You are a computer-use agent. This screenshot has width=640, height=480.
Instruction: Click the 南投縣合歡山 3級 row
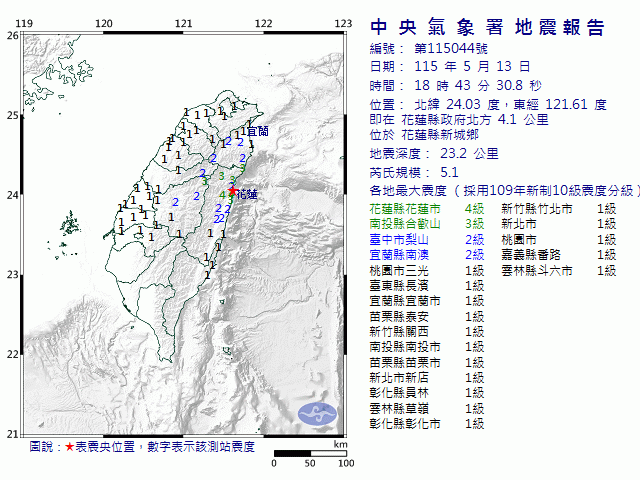point(427,224)
